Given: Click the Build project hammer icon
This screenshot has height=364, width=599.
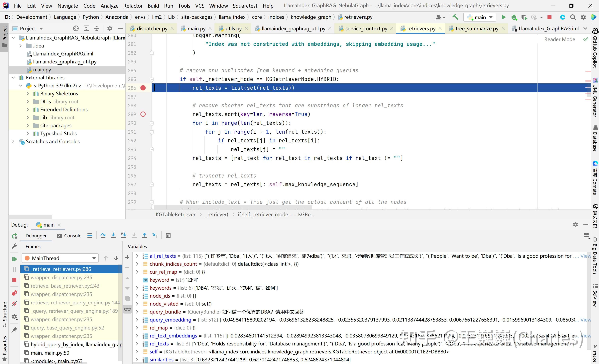Looking at the screenshot, I should click(x=455, y=17).
